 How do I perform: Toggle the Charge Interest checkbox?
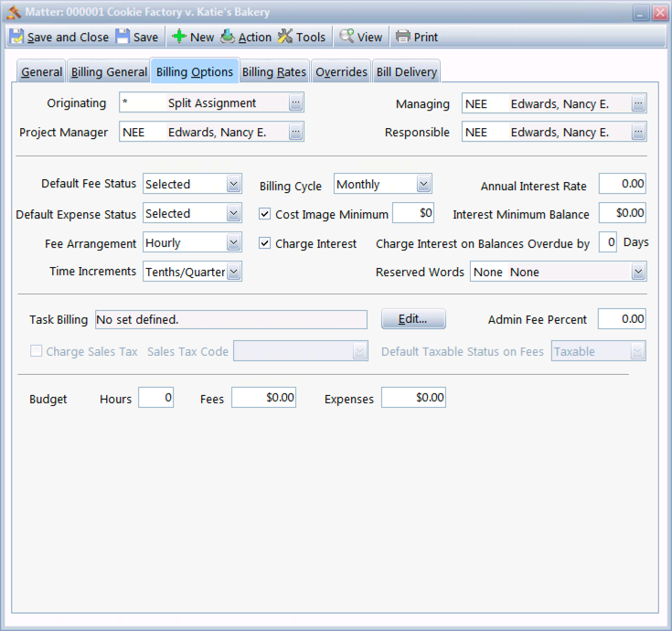click(x=265, y=243)
